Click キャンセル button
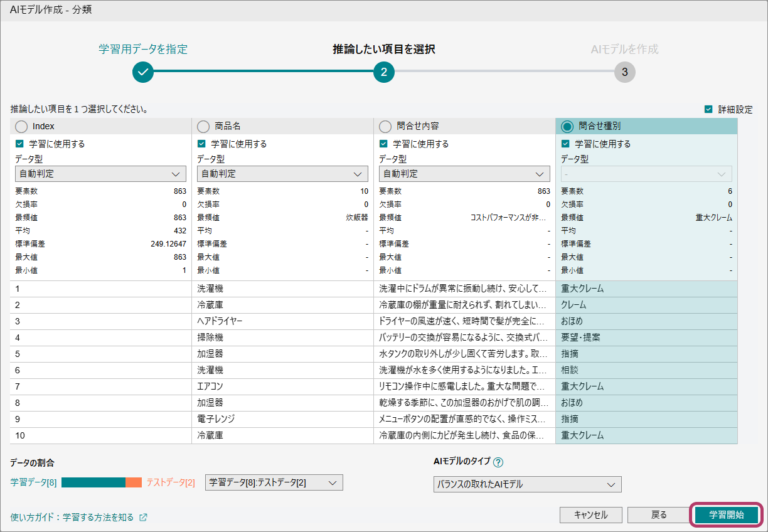The image size is (768, 532). [x=591, y=515]
